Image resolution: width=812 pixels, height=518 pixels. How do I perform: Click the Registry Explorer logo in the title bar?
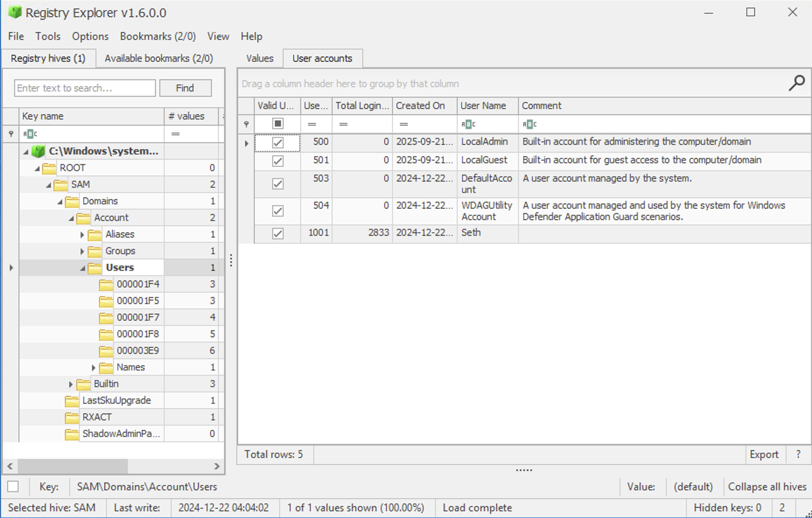click(x=15, y=12)
